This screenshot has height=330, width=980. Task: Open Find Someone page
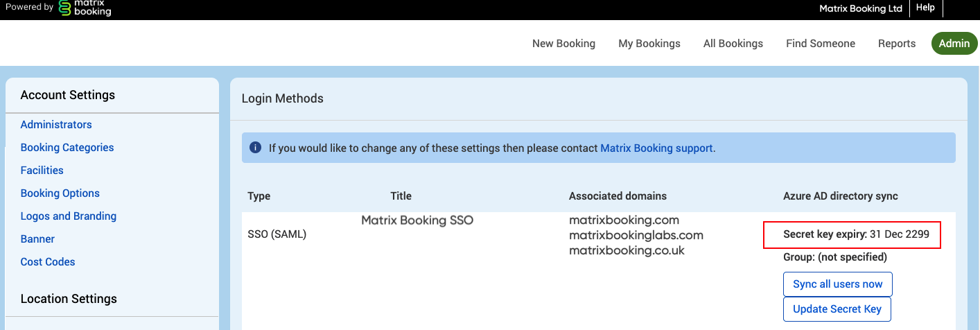(820, 44)
